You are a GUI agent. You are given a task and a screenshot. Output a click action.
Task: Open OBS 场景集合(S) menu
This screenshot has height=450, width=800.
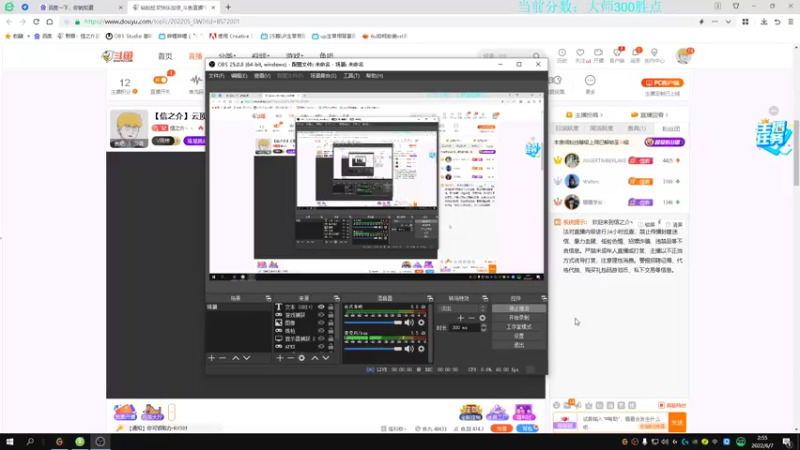click(x=323, y=76)
